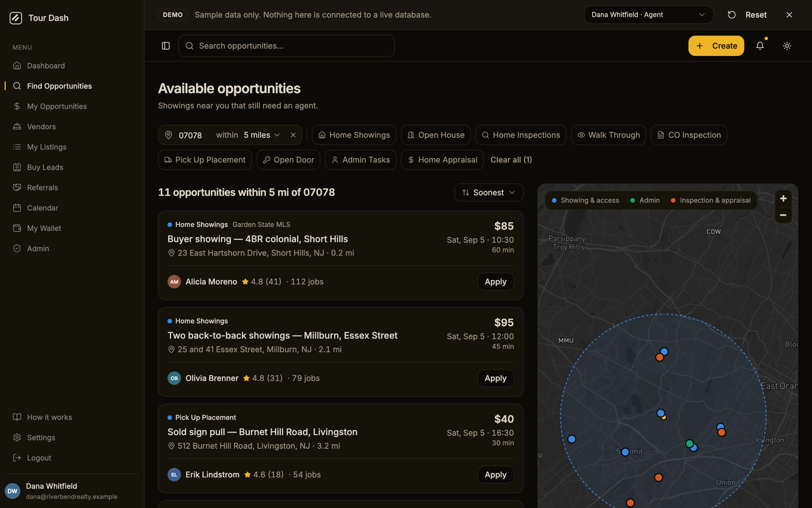Switch theme with the sun icon
The width and height of the screenshot is (812, 508).
point(787,46)
